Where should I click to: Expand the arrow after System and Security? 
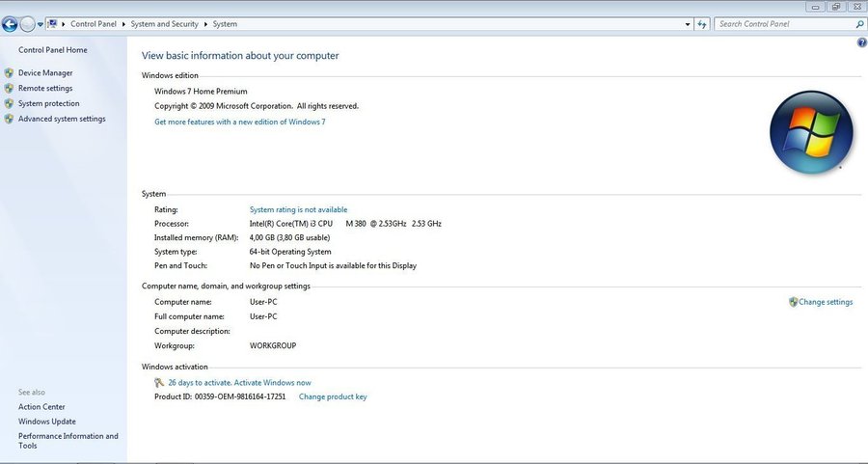pos(206,24)
